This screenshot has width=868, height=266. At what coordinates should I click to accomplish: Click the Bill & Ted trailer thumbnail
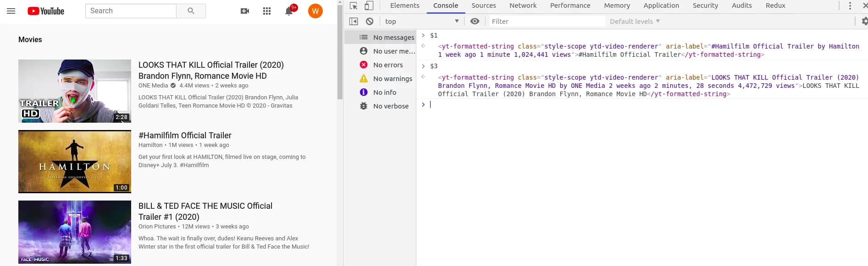point(75,232)
